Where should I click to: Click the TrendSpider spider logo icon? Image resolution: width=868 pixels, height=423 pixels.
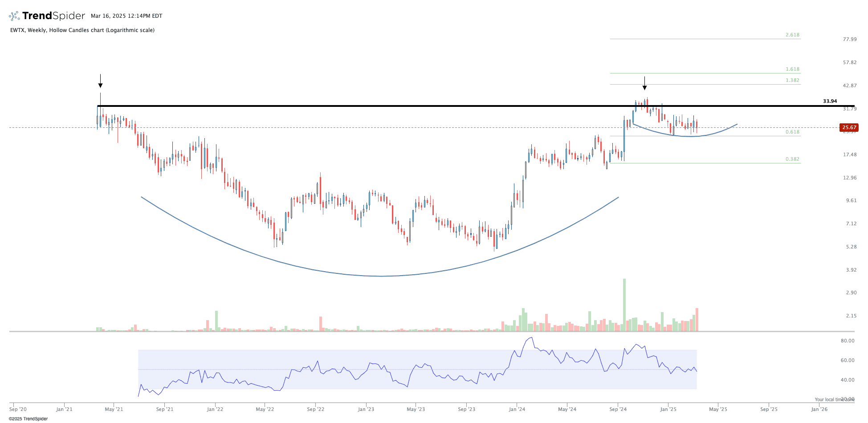point(14,16)
